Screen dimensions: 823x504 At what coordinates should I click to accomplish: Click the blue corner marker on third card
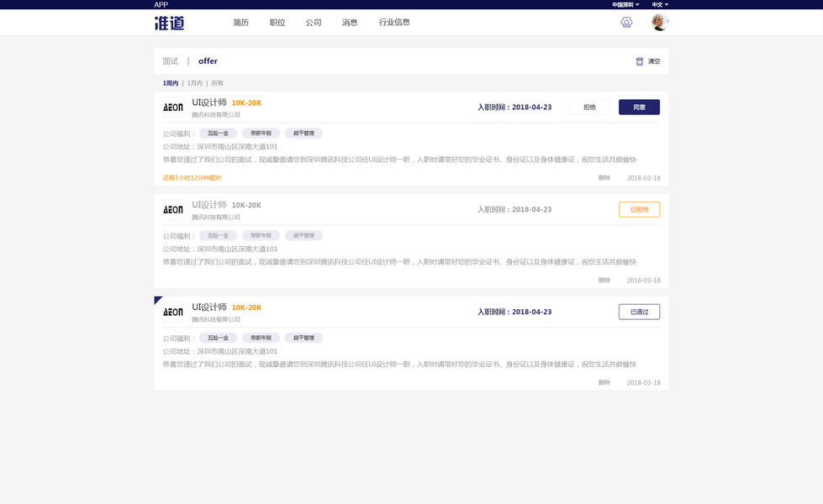[157, 299]
